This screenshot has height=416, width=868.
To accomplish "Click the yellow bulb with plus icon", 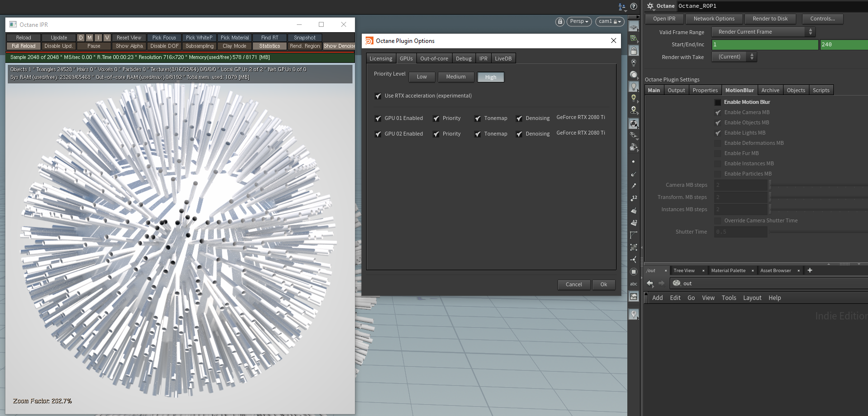I will 634,98.
